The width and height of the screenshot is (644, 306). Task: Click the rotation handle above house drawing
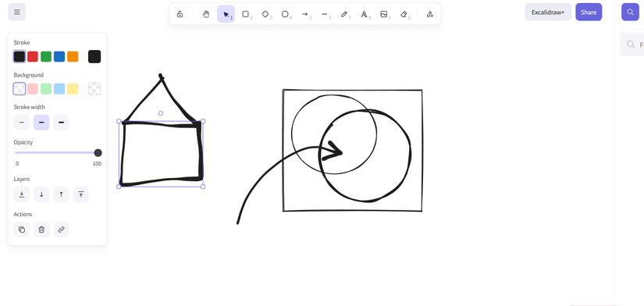[x=161, y=113]
